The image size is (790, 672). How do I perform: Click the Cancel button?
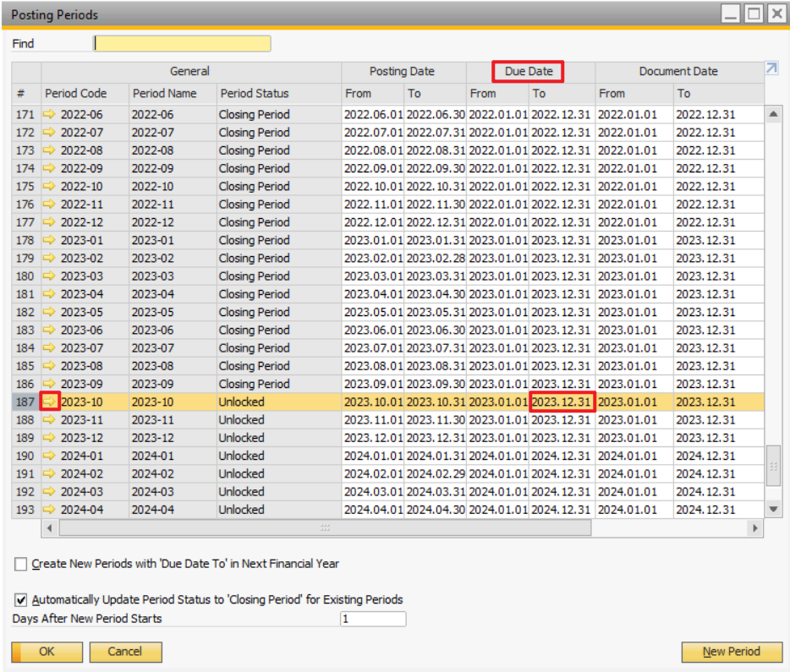pos(125,652)
